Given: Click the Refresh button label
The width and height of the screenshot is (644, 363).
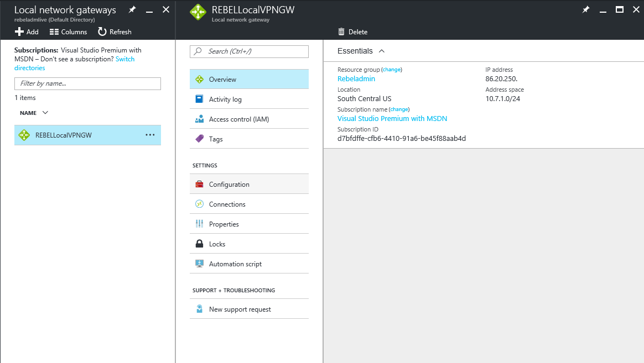Looking at the screenshot, I should point(121,31).
